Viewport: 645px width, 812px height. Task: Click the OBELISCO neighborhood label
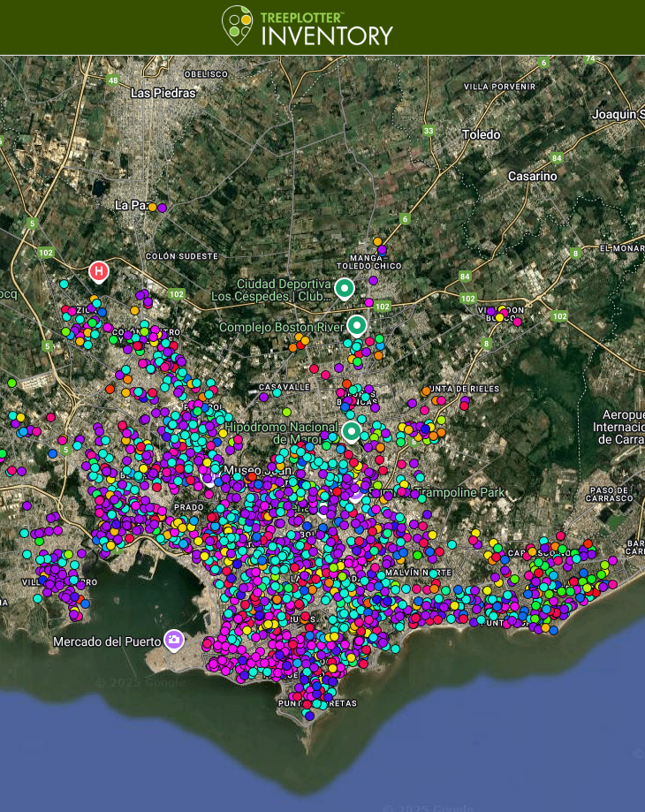[206, 74]
